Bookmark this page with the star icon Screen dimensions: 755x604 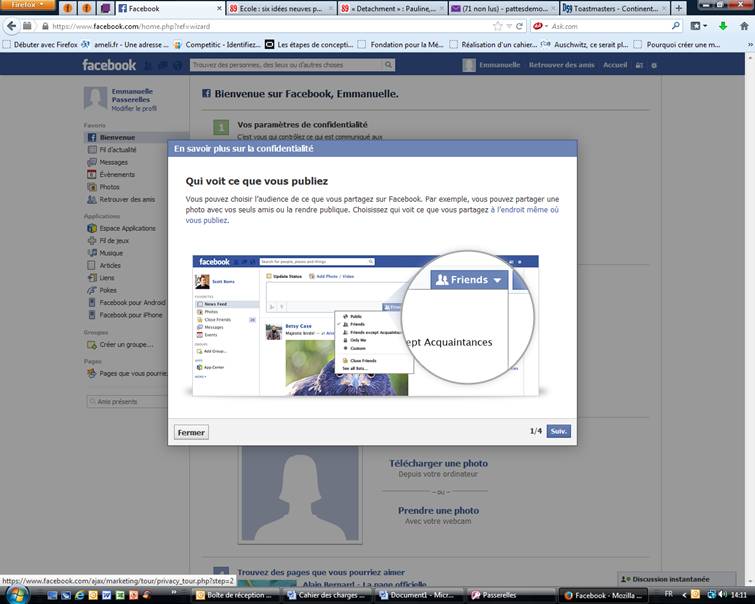tap(497, 26)
